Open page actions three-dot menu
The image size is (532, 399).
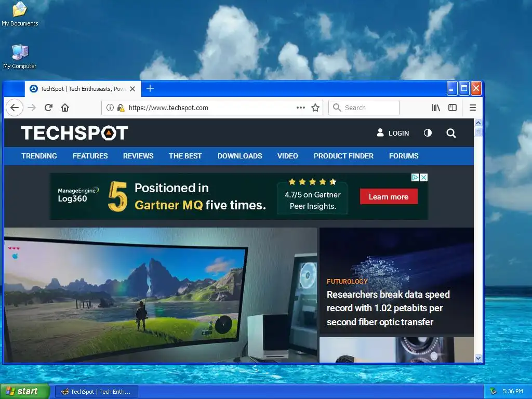point(301,108)
